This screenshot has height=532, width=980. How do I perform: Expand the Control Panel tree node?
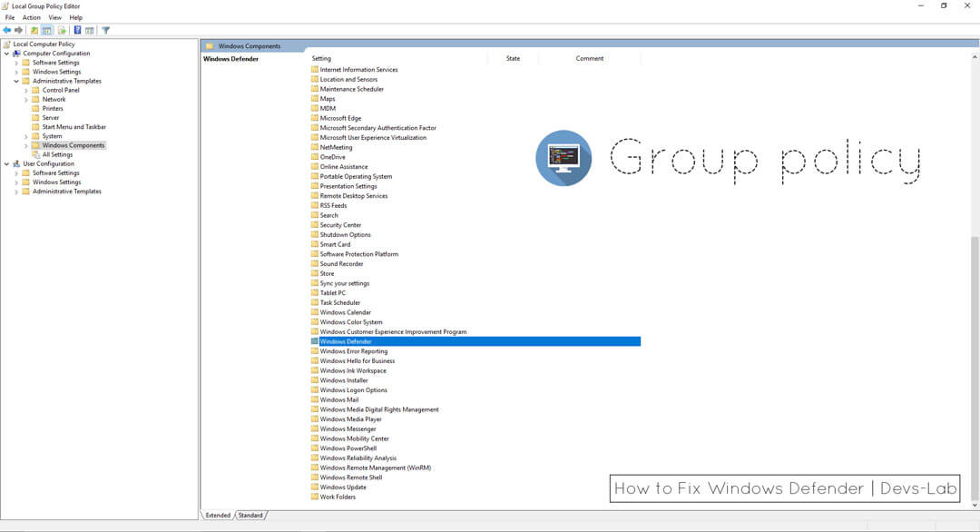(x=26, y=90)
